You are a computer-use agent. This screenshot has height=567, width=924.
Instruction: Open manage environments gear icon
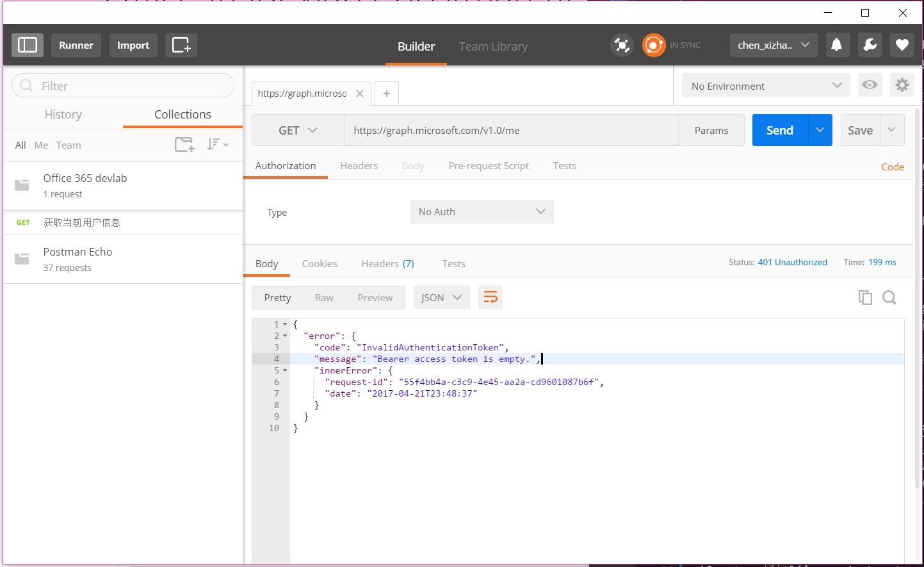click(x=902, y=85)
